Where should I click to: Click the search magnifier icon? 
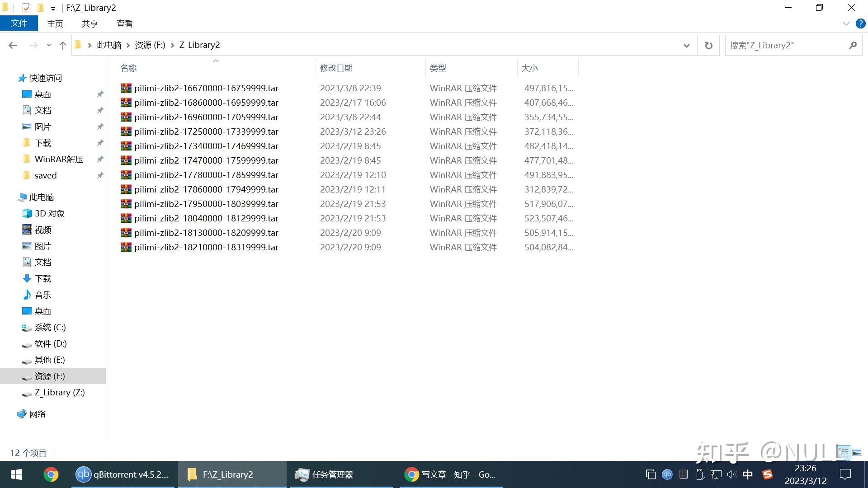coord(853,45)
